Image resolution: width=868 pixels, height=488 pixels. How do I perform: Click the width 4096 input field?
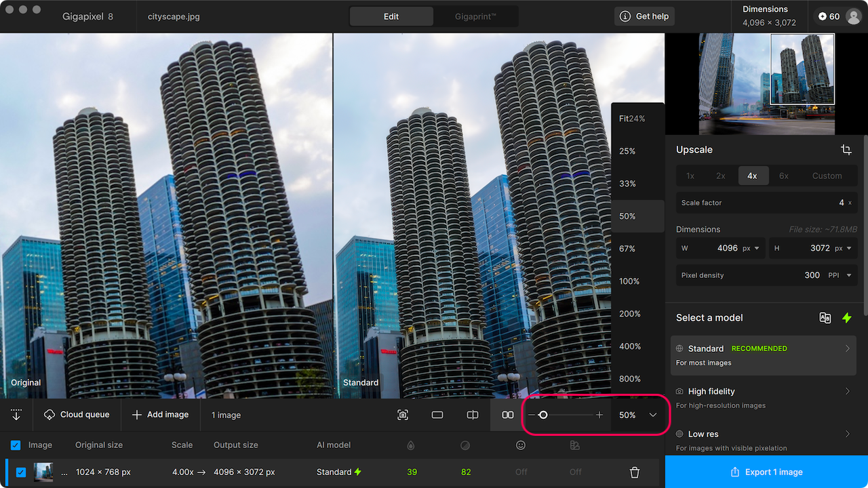tap(720, 248)
